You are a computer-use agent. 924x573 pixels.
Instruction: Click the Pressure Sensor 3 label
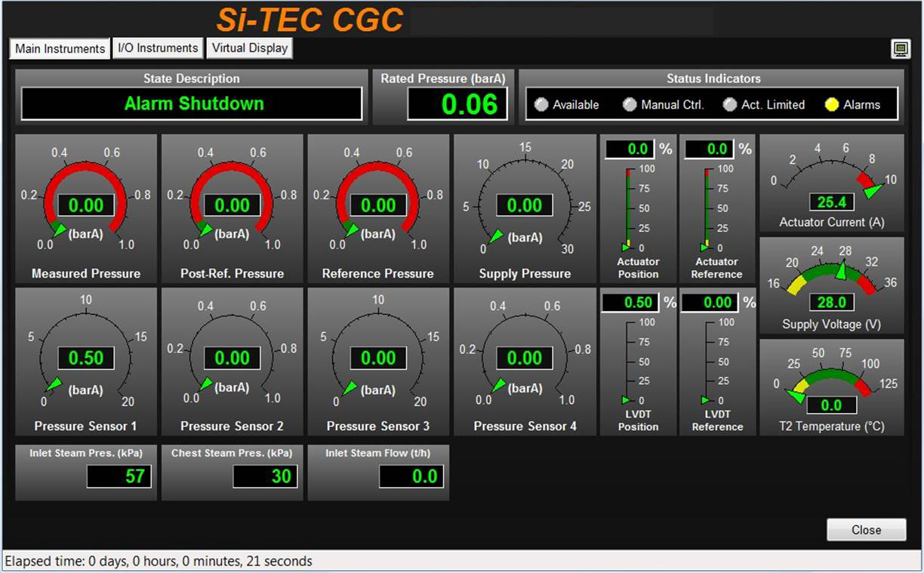point(378,426)
